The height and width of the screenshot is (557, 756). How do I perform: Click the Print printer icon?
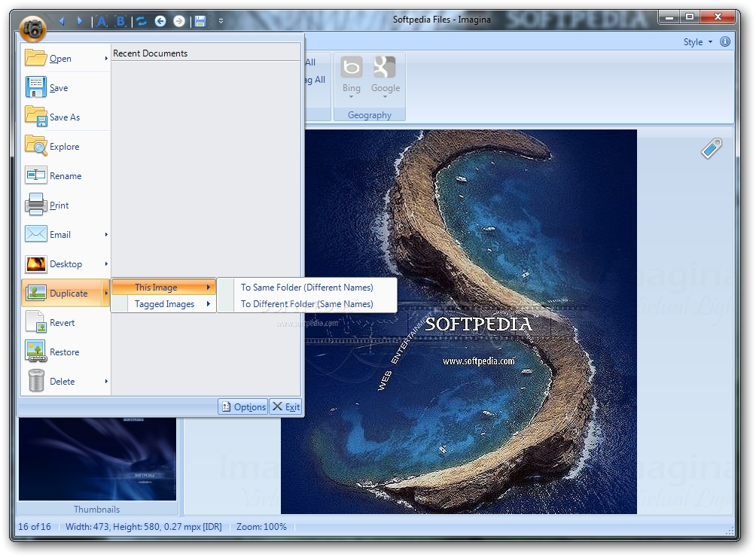[35, 204]
